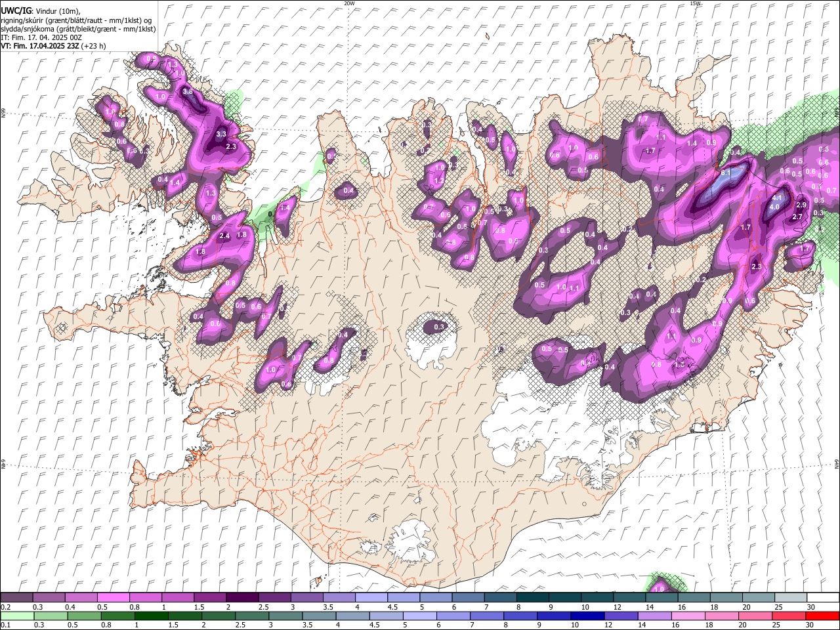Click the 2.7 value near the east coast
This screenshot has height=630, width=840.
[798, 217]
